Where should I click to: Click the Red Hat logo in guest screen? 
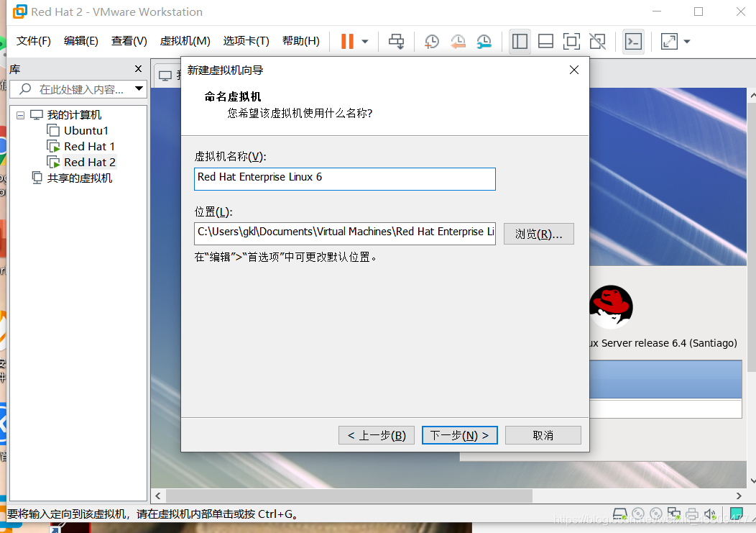point(611,307)
